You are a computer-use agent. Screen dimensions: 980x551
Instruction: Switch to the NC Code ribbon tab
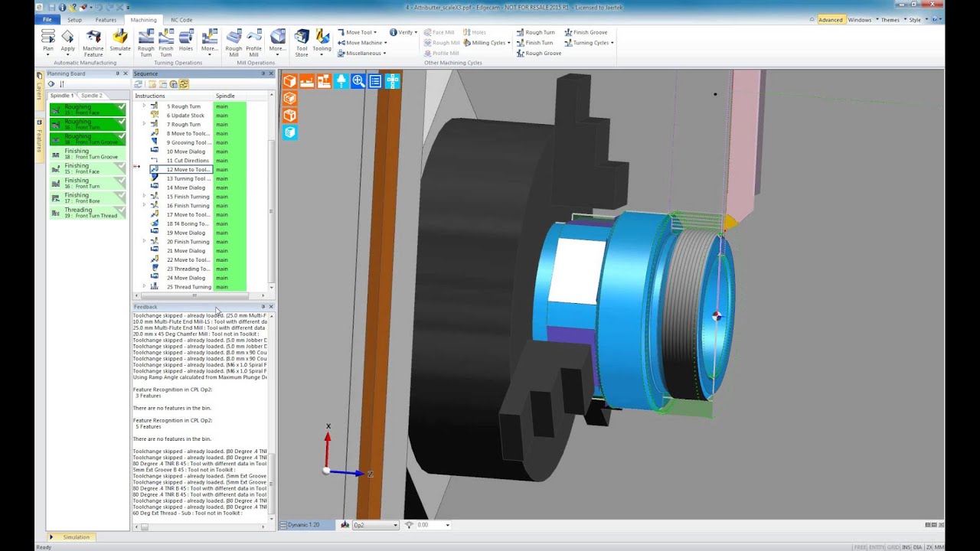(x=181, y=19)
